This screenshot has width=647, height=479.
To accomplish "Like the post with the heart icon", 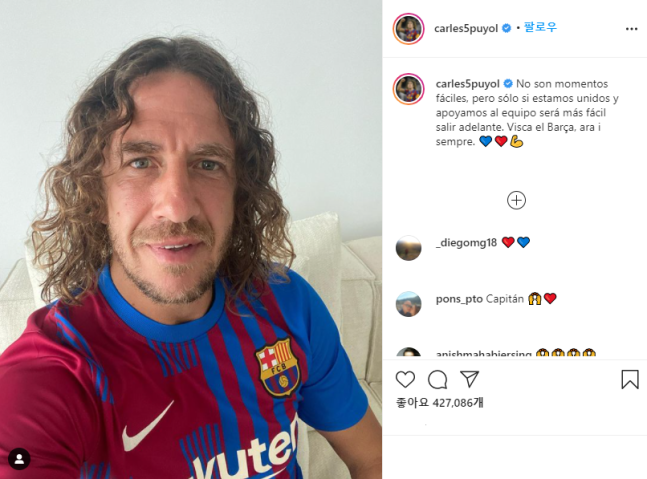I will 405,379.
